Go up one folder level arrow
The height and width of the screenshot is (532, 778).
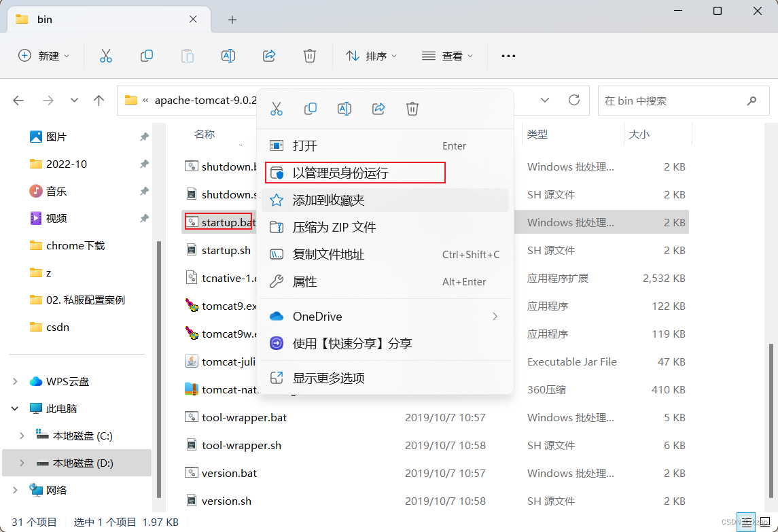tap(99, 101)
